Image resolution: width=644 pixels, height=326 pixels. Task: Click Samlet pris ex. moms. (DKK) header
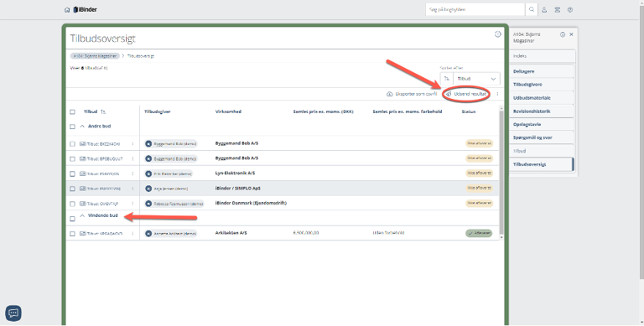tap(323, 111)
